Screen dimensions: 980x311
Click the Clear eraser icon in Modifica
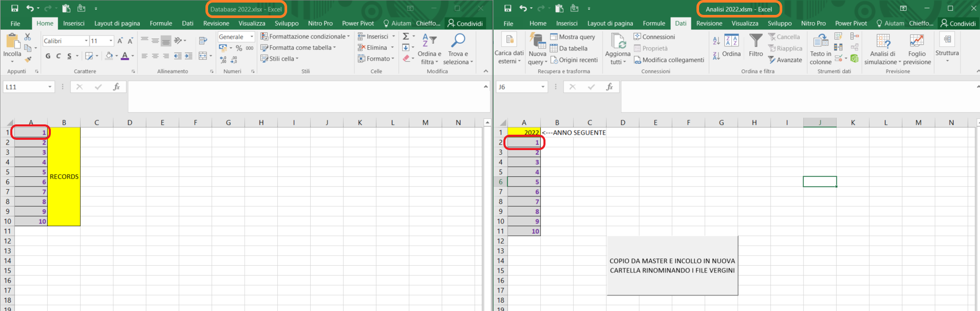406,59
